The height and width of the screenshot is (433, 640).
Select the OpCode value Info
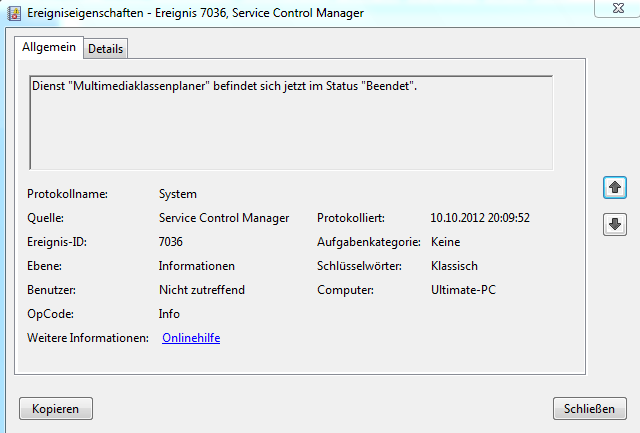[x=169, y=314]
